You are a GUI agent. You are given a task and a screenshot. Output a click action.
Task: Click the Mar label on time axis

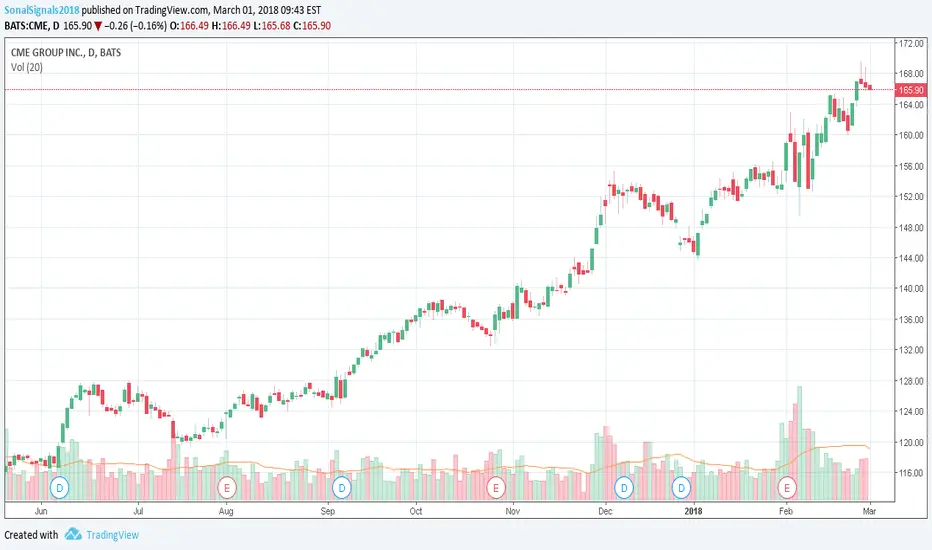(869, 511)
